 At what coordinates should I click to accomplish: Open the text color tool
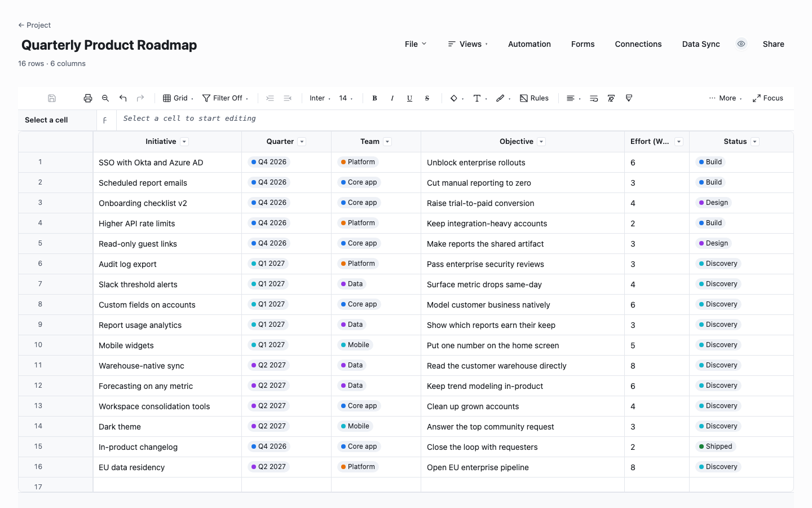pyautogui.click(x=480, y=98)
